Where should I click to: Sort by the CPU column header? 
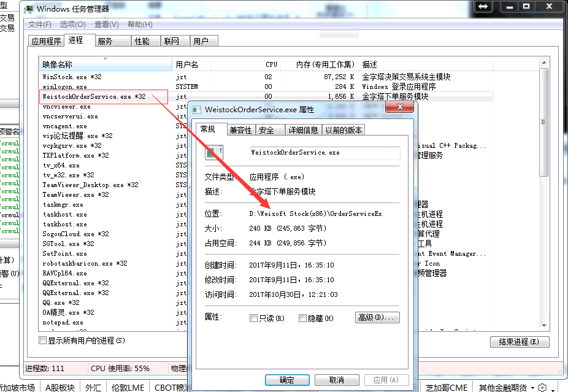click(x=245, y=64)
